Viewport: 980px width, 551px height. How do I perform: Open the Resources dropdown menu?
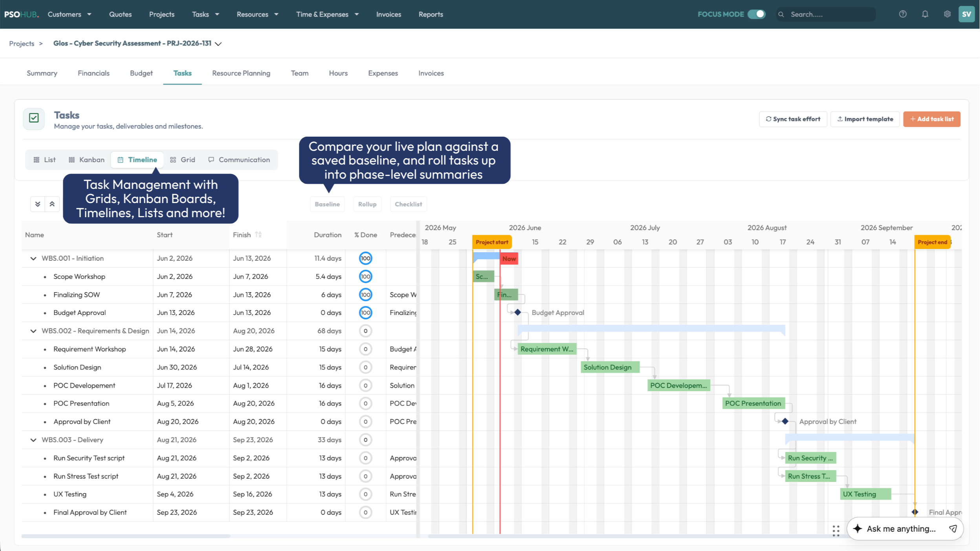257,14
